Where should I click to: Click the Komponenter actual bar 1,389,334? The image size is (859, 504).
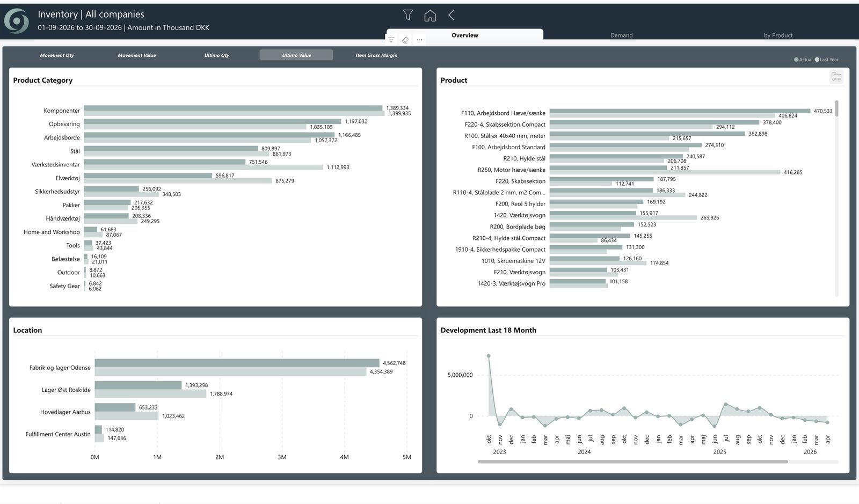[x=233, y=108]
